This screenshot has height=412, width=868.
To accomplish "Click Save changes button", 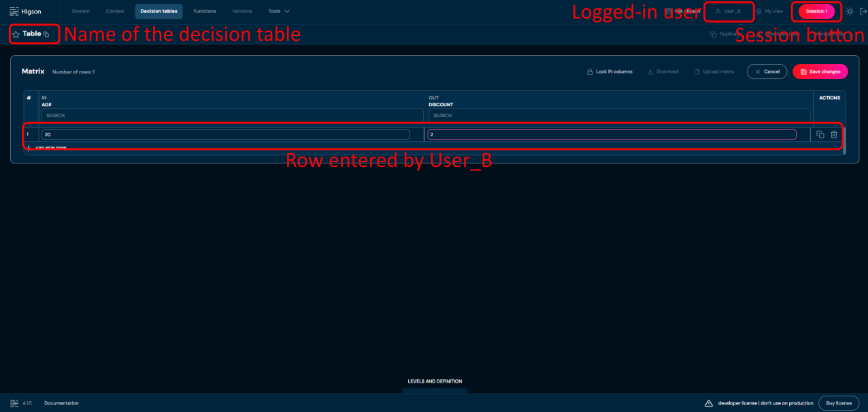I will coord(820,72).
